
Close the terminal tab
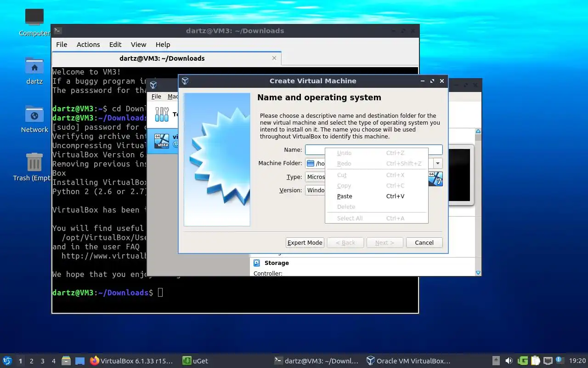[274, 58]
